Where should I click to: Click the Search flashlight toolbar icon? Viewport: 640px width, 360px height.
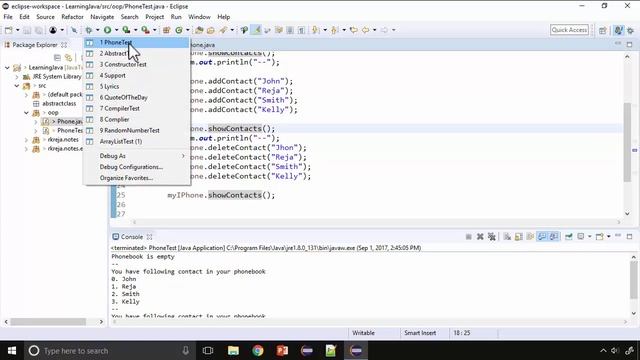point(223,30)
